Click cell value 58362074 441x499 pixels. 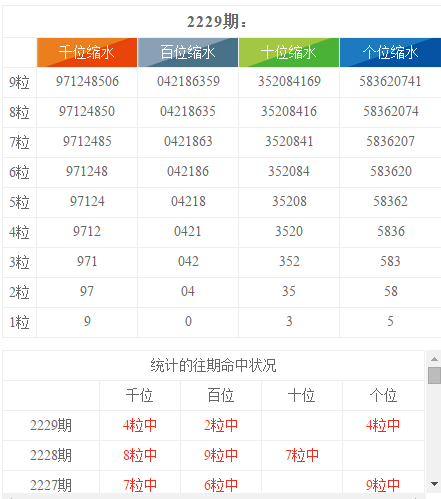(x=391, y=111)
